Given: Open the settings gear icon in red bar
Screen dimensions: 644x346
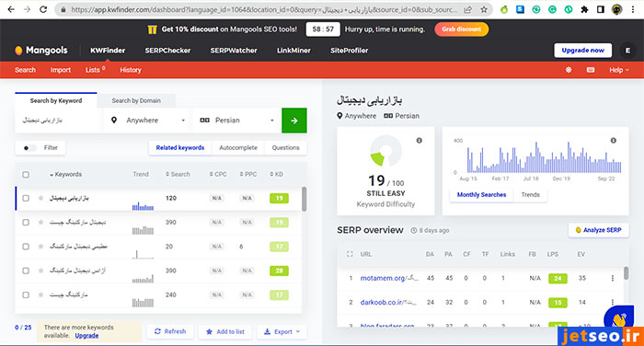Looking at the screenshot, I should [x=569, y=70].
